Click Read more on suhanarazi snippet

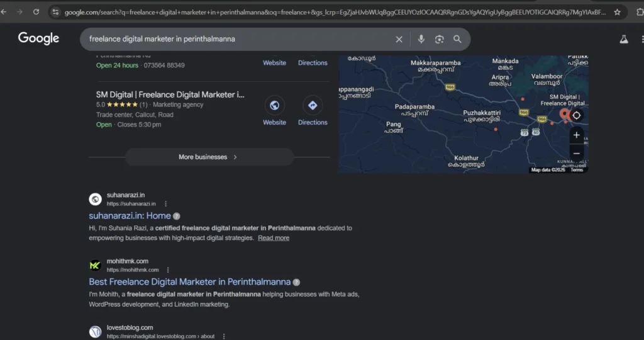click(274, 238)
